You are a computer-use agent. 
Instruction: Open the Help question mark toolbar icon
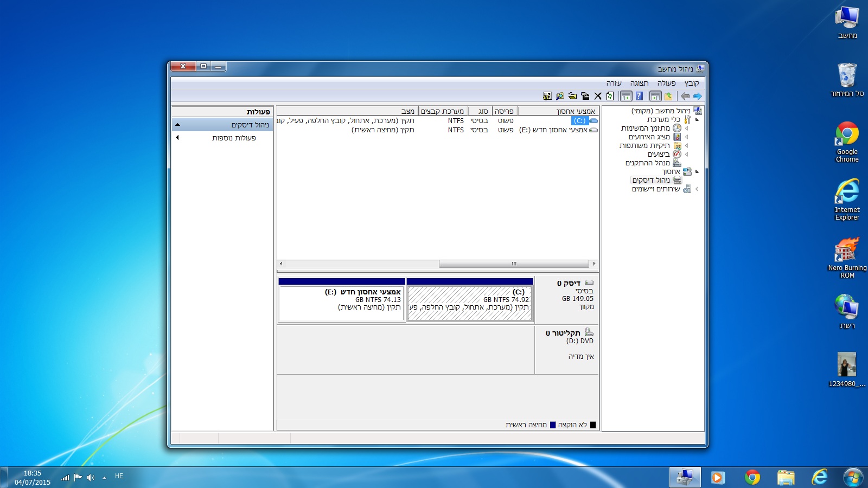click(639, 97)
